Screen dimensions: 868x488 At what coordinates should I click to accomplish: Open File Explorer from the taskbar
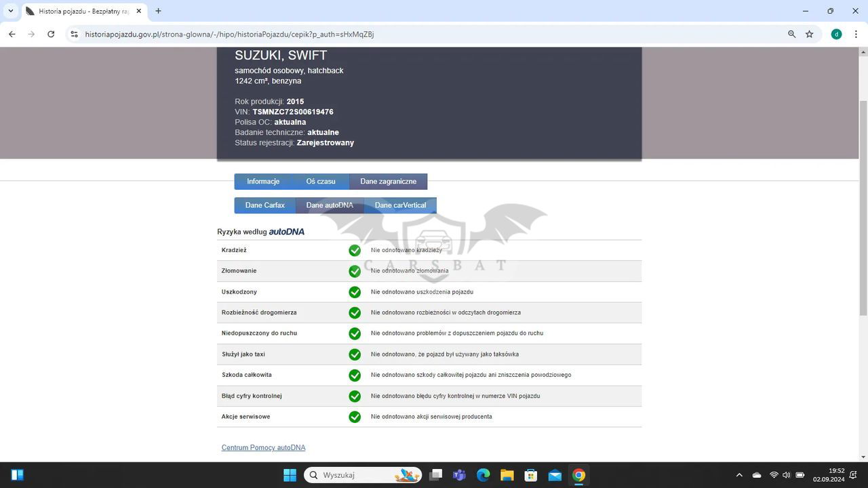click(x=507, y=475)
